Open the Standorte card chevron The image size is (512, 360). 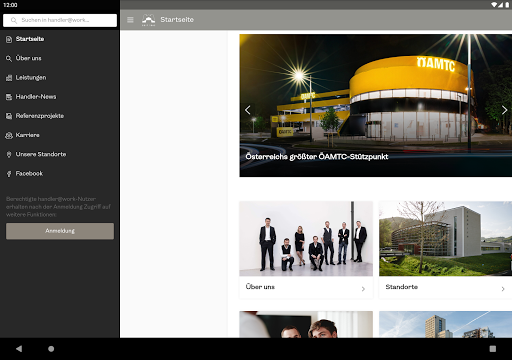pos(503,289)
